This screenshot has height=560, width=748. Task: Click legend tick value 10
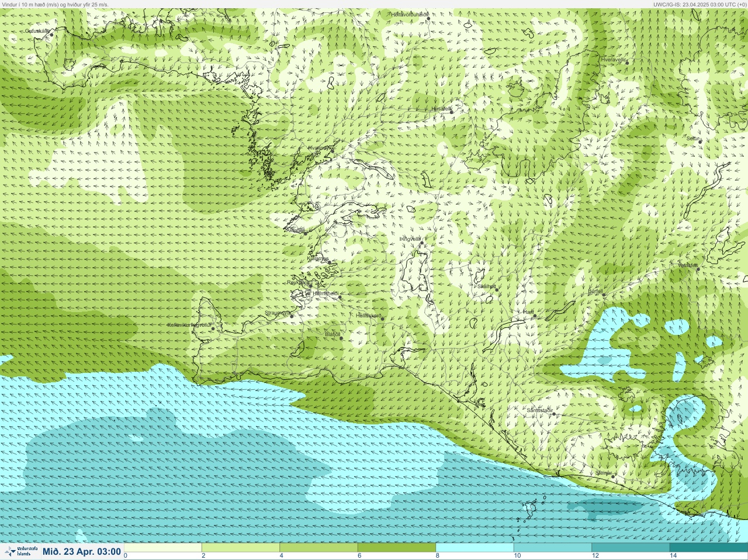[x=518, y=556]
